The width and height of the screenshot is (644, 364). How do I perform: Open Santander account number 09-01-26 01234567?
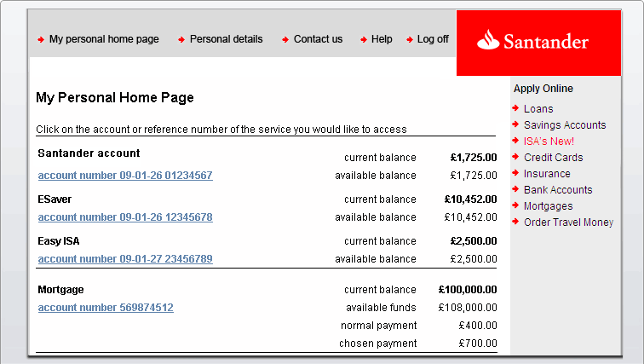point(125,176)
